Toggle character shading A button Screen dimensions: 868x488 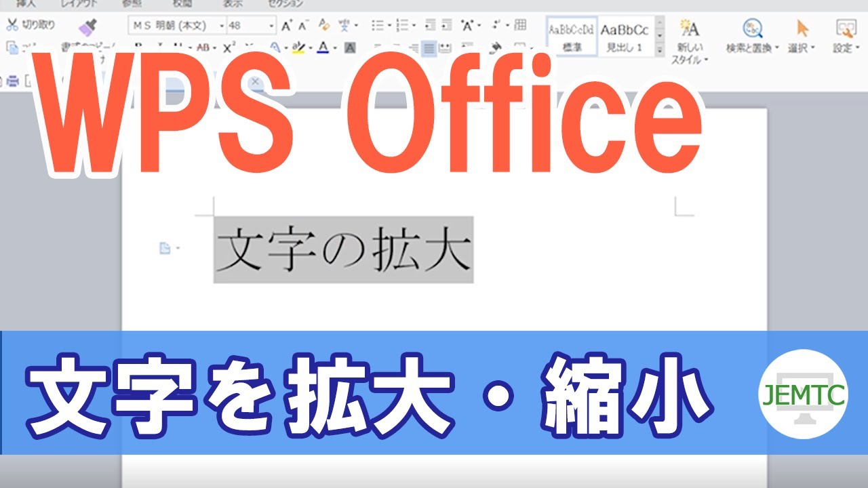pos(350,47)
